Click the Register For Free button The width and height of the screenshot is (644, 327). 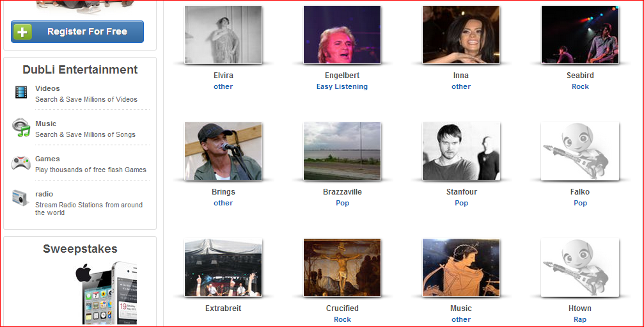coord(77,31)
